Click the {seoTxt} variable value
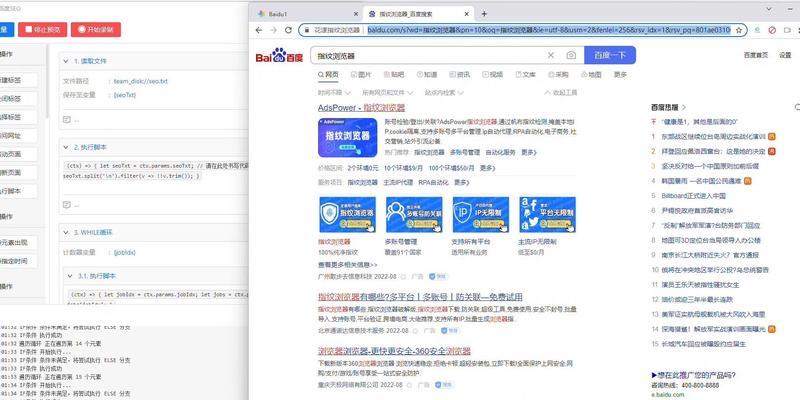 [124, 95]
